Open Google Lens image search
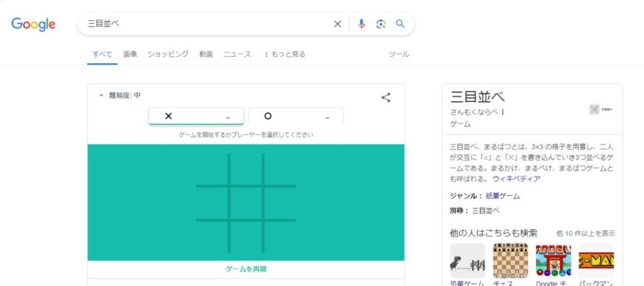Viewport: 644px width, 286px height. tap(380, 24)
